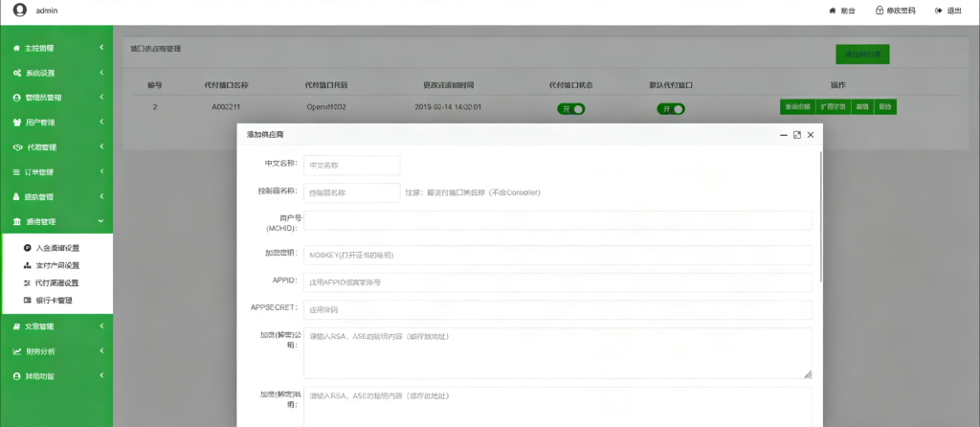980x427 pixels.
Task: Focus the 控制器名称 input field
Action: (352, 193)
